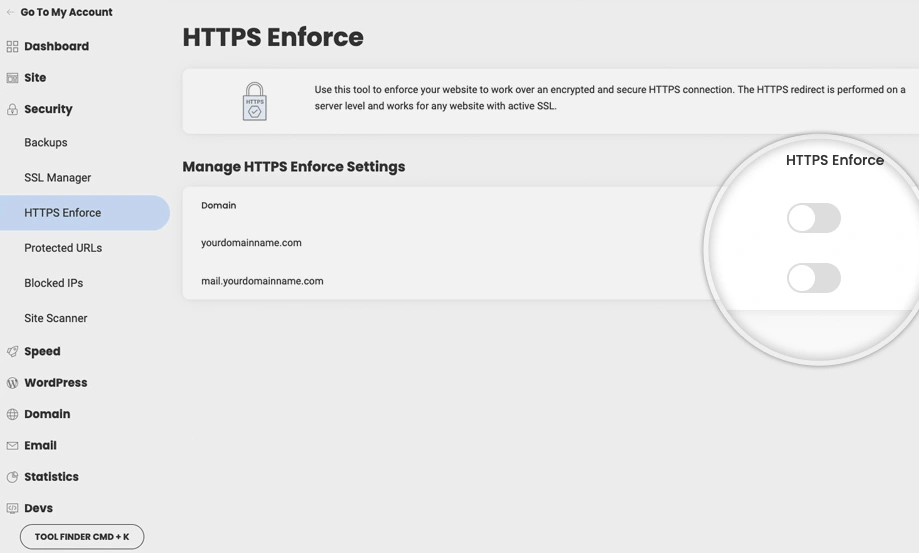Toggle HTTPS Enforce for mail.yourdomainname.com
Viewport: 919px width, 553px height.
pos(813,278)
